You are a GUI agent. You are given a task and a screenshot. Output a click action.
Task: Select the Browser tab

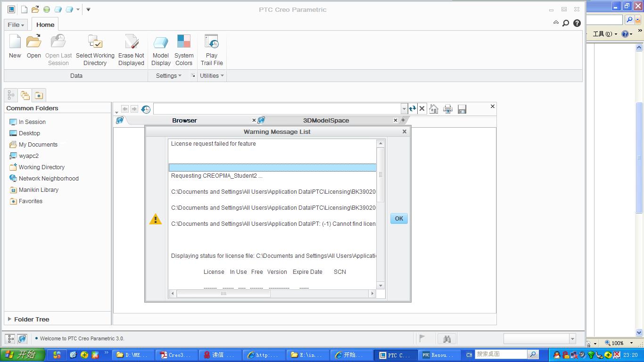[x=184, y=120]
